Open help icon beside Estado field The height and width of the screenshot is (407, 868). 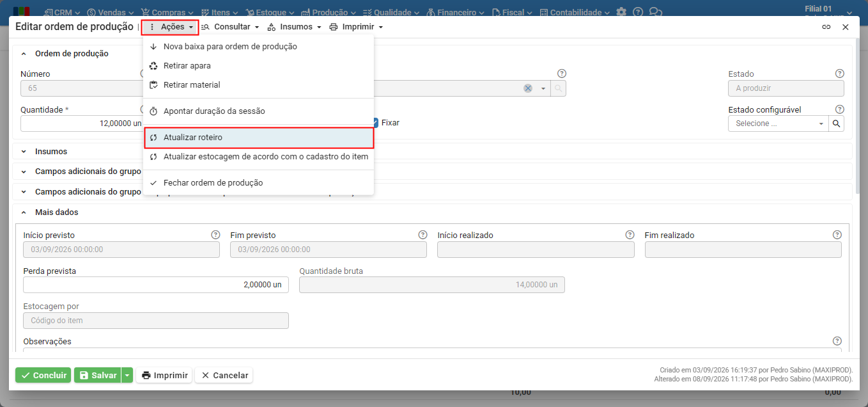pos(840,74)
